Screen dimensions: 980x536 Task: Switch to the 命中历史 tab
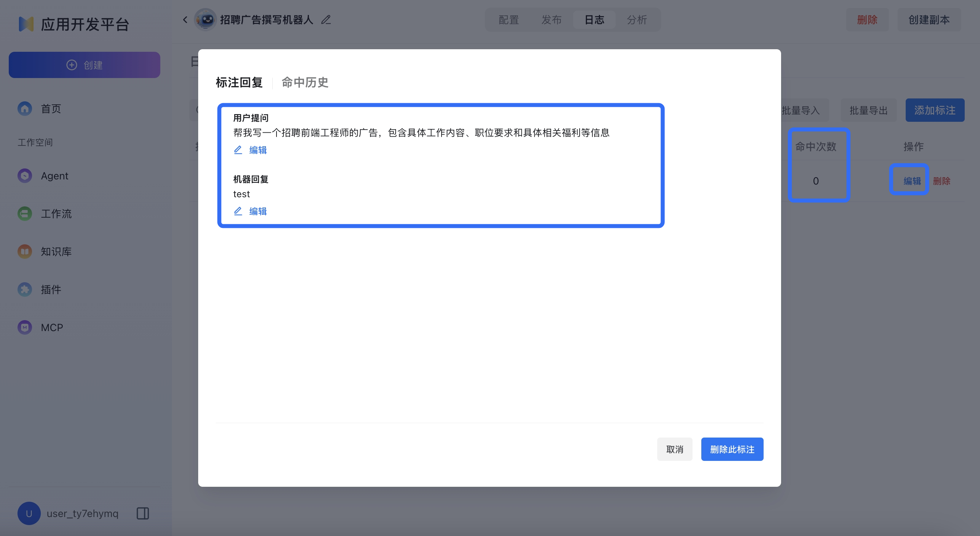point(305,83)
